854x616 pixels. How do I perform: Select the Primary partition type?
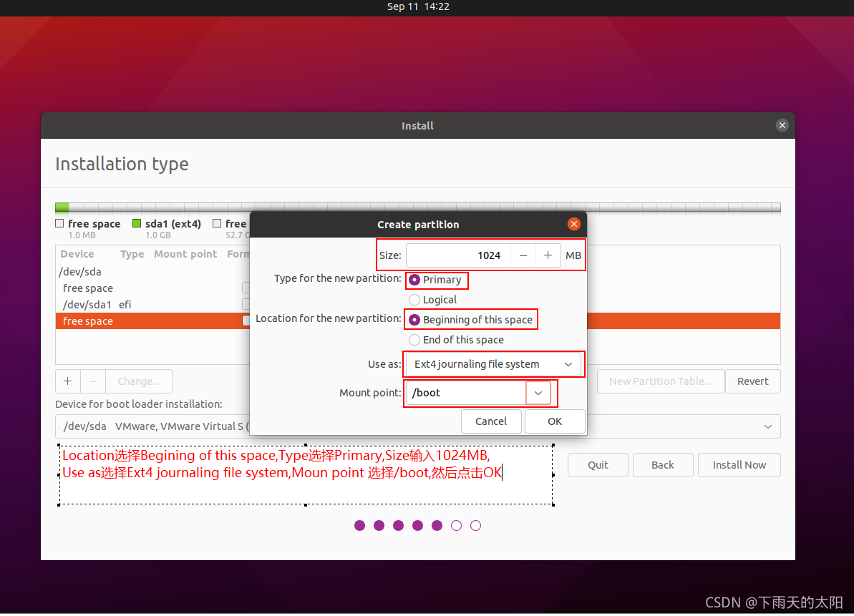pyautogui.click(x=435, y=280)
